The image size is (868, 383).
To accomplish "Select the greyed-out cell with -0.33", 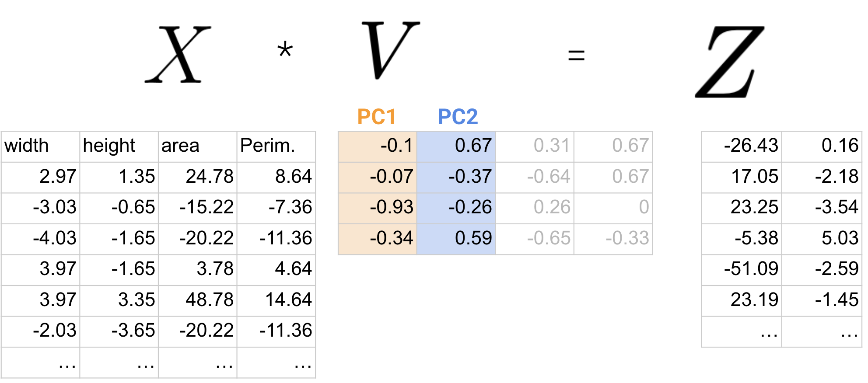I will 613,239.
